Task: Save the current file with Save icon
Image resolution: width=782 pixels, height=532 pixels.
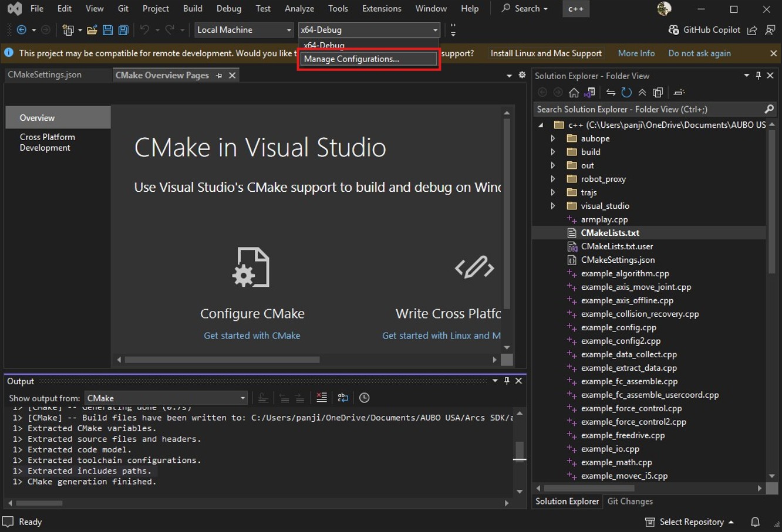Action: [107, 30]
